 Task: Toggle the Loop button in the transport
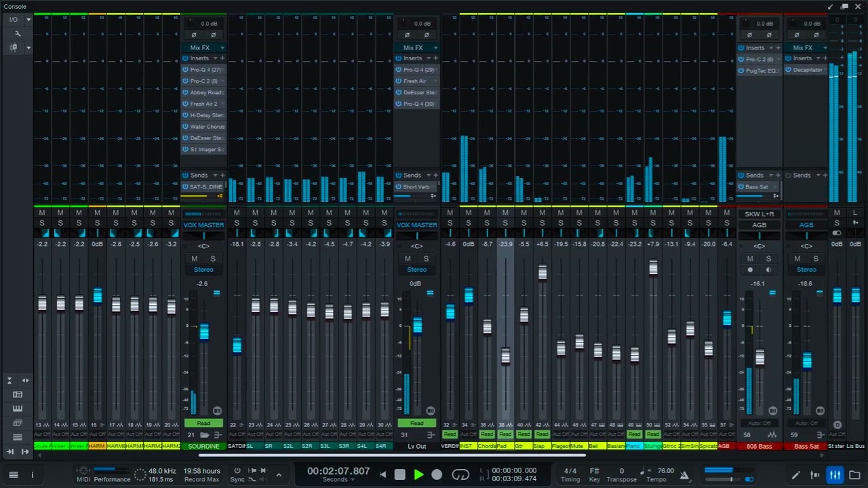(460, 475)
